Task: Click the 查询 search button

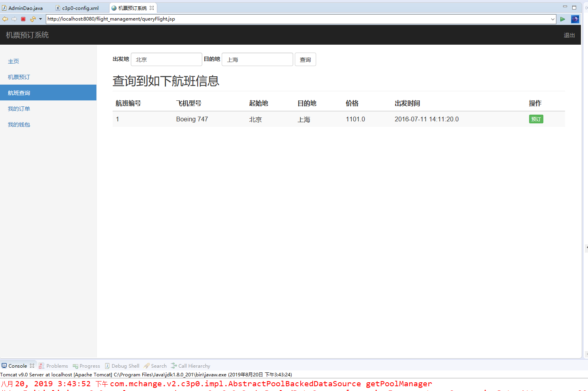Action: click(x=305, y=59)
